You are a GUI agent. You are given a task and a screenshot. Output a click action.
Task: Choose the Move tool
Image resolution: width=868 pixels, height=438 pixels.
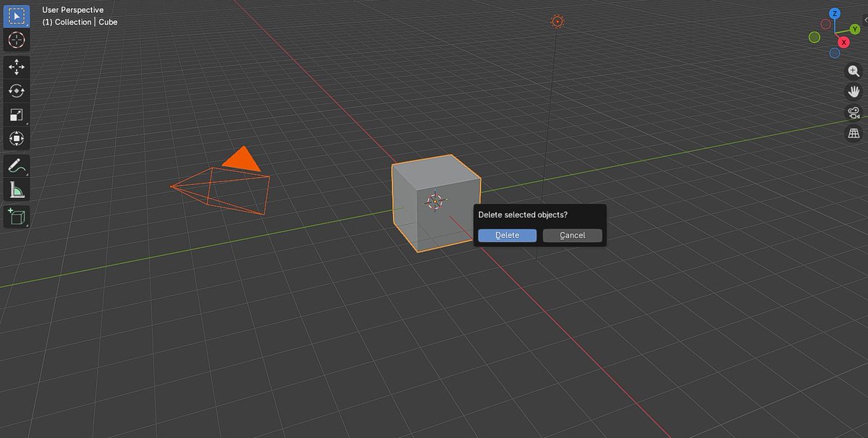pyautogui.click(x=16, y=67)
